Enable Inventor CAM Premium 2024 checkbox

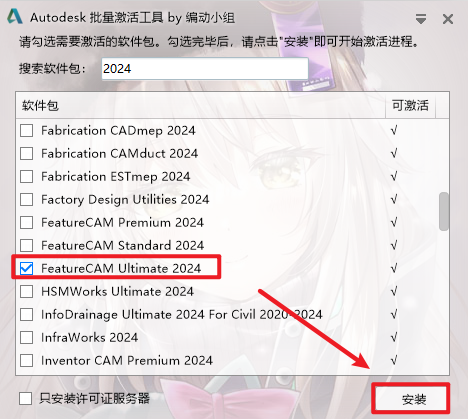[x=26, y=360]
